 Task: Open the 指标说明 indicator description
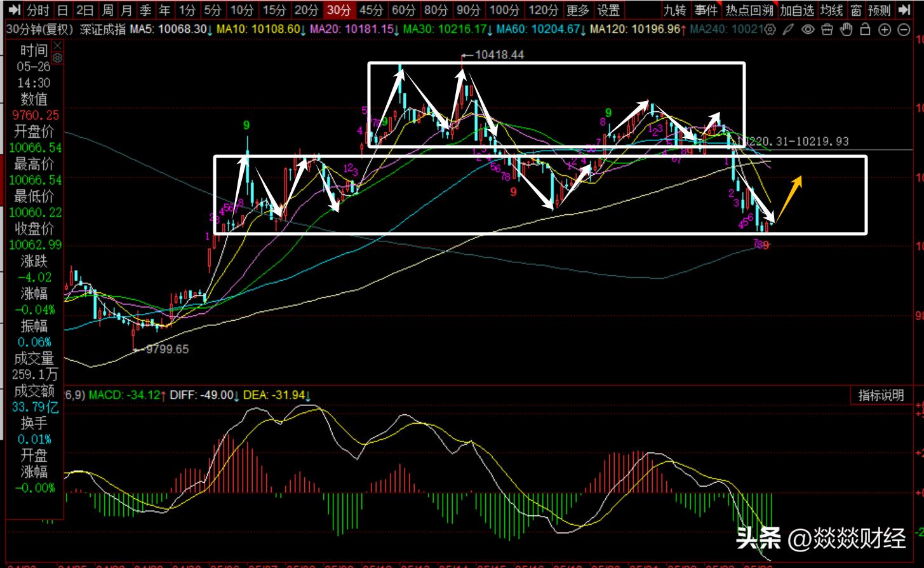[881, 395]
